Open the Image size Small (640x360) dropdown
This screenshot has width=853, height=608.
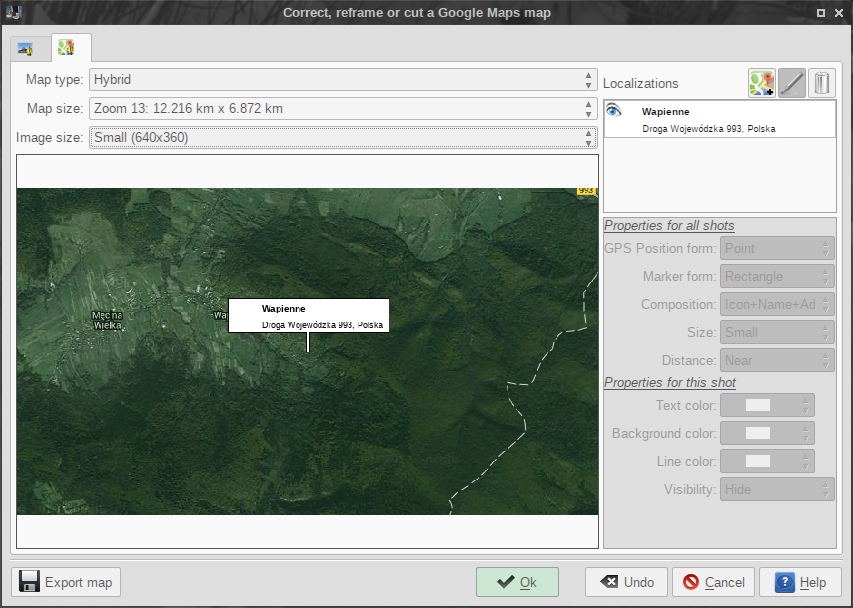pos(343,138)
